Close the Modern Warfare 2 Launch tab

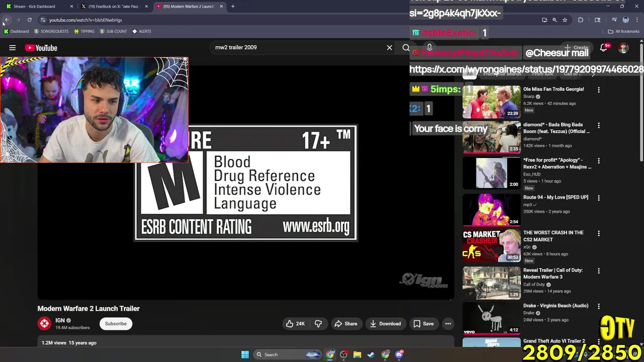pos(221,7)
